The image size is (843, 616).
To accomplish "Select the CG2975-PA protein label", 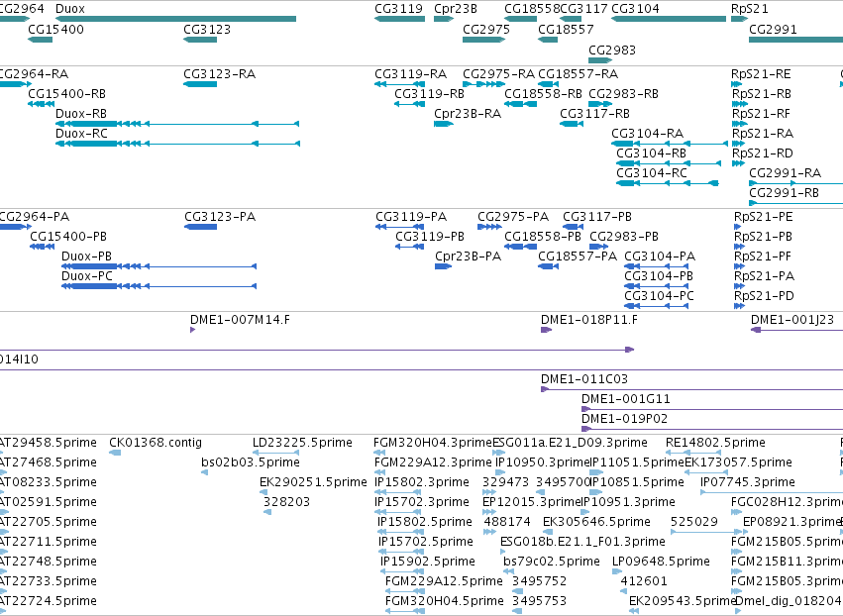I will click(513, 217).
